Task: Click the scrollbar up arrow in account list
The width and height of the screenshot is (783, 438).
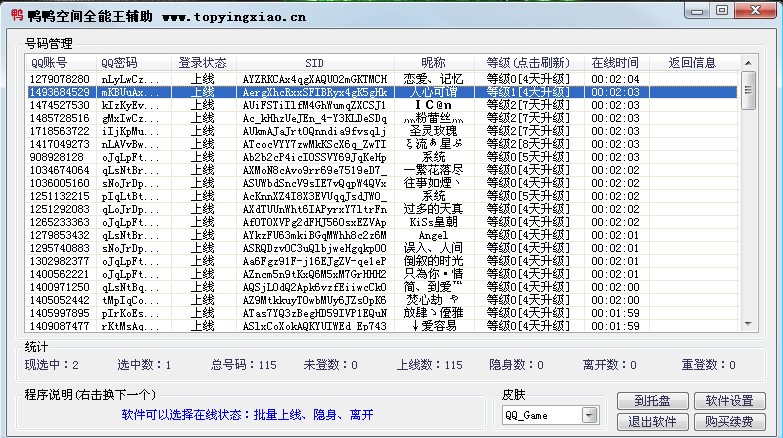Action: 748,77
